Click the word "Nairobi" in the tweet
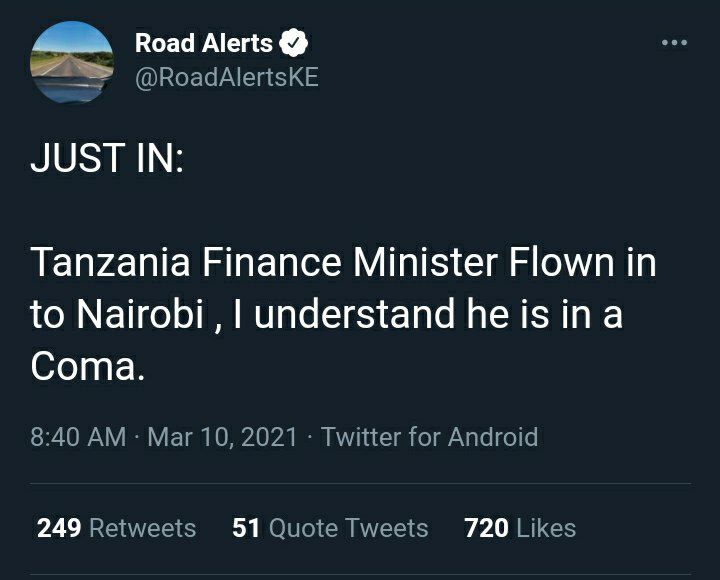 pos(140,315)
